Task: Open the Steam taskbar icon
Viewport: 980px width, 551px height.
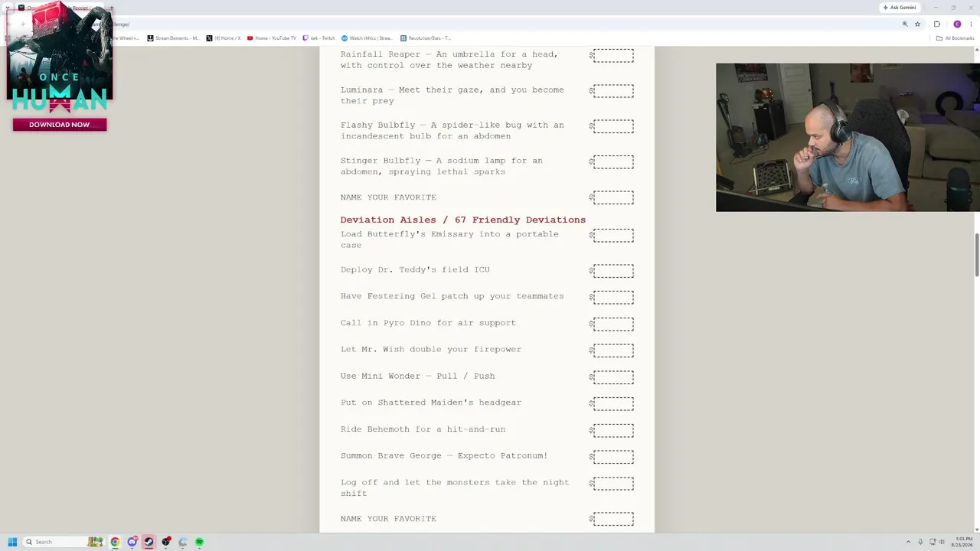Action: (149, 542)
